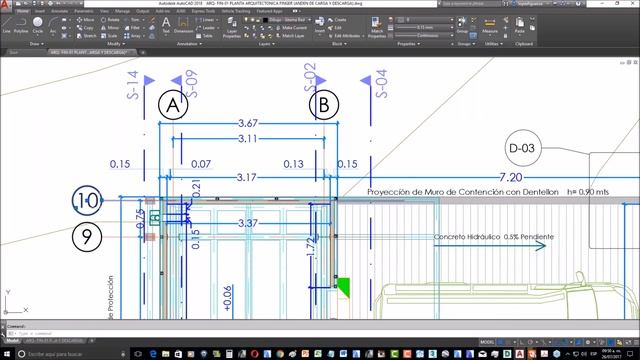Click the Leader tool
Image resolution: width=640 pixels, height=360 pixels.
click(x=206, y=28)
